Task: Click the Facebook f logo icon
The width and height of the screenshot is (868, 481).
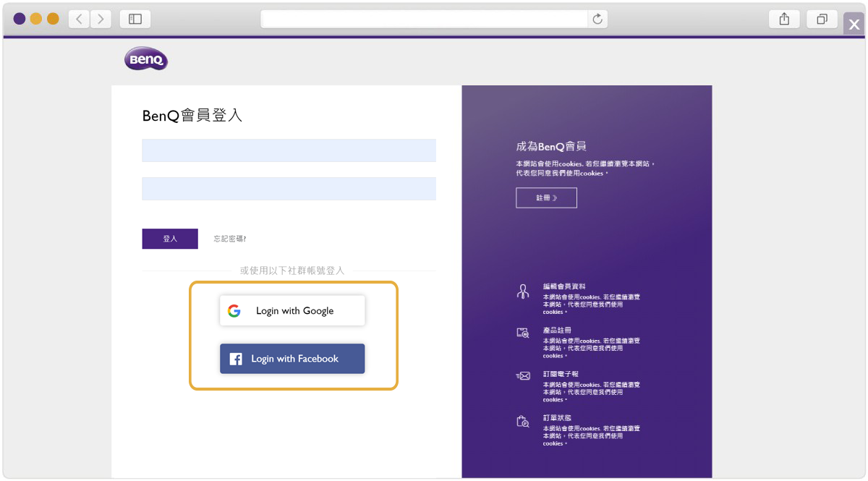Action: point(236,359)
